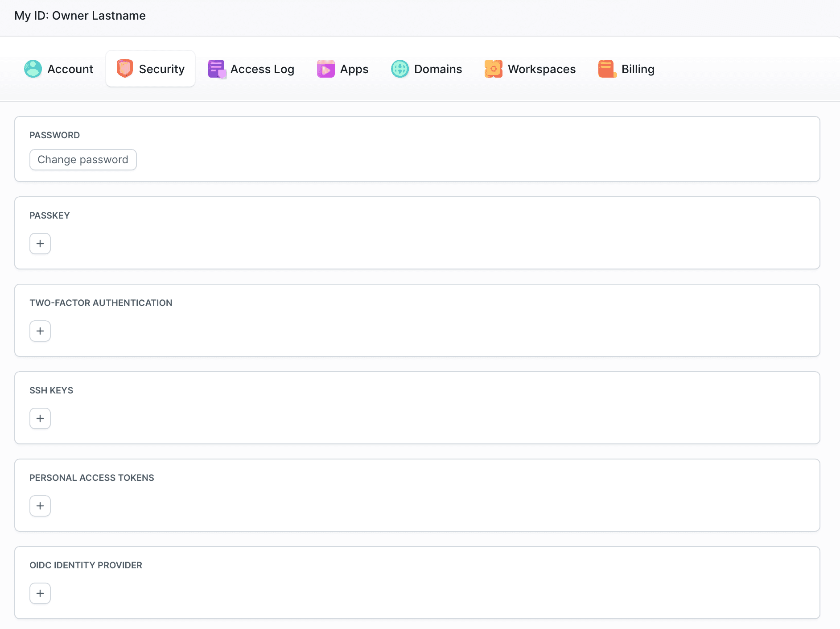Navigate to the Billing tab
This screenshot has width=840, height=629.
[x=638, y=69]
